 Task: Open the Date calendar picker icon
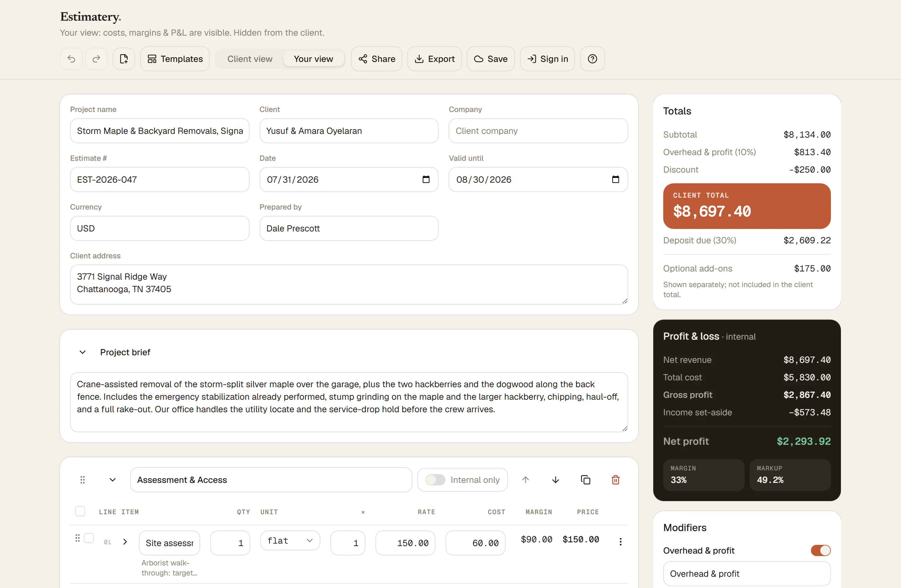tap(426, 179)
